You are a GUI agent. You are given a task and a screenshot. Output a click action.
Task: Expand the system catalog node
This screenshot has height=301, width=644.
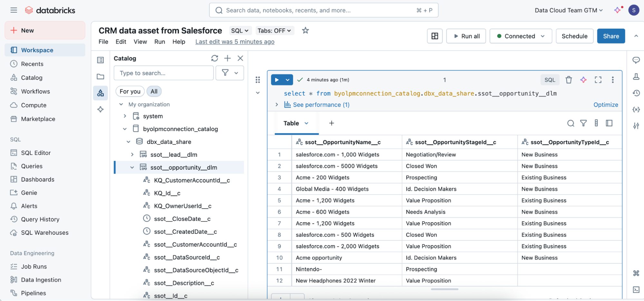coord(125,116)
